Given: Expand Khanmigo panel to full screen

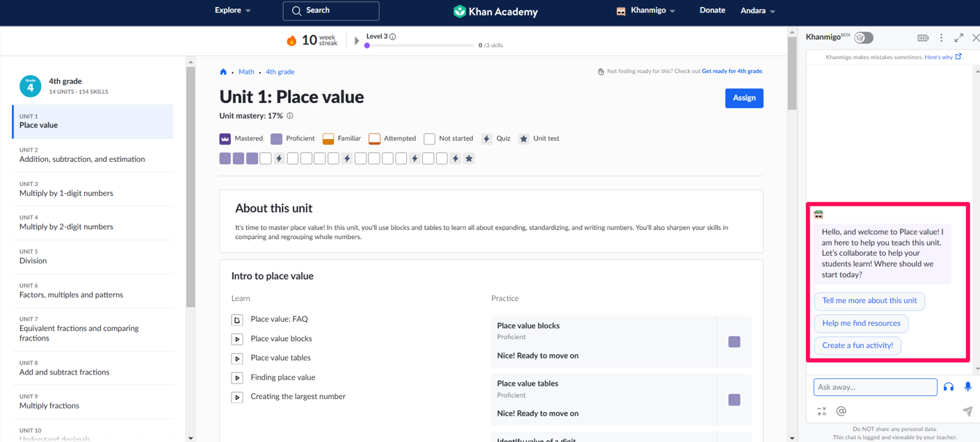Looking at the screenshot, I should tap(958, 38).
